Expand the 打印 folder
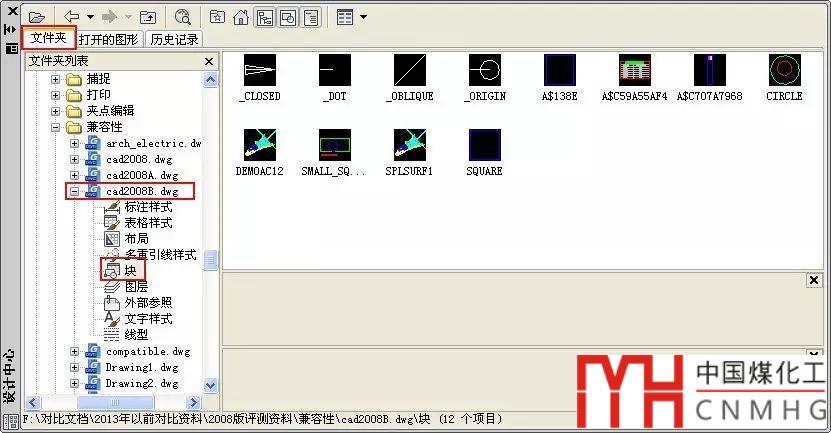Viewport: 831px width, 433px height. tap(55, 95)
